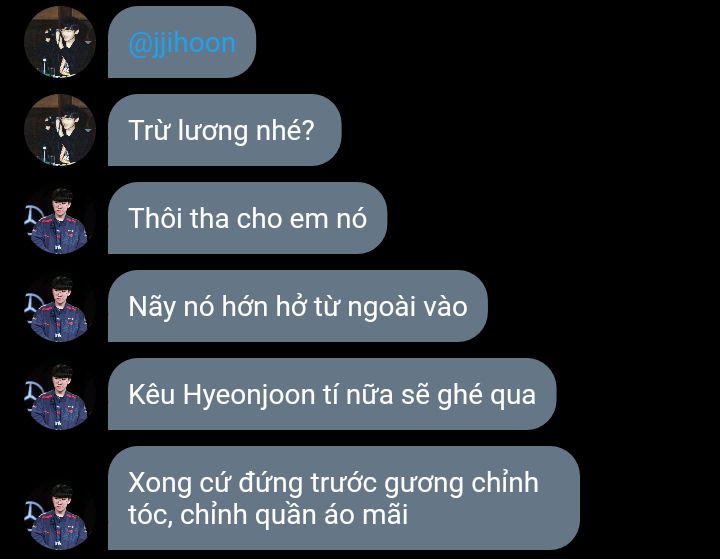Viewport: 720px width, 559px height.
Task: Click message "Kêu Hyeonjoon tí nữa sẽ ghé qua"
Action: click(332, 395)
